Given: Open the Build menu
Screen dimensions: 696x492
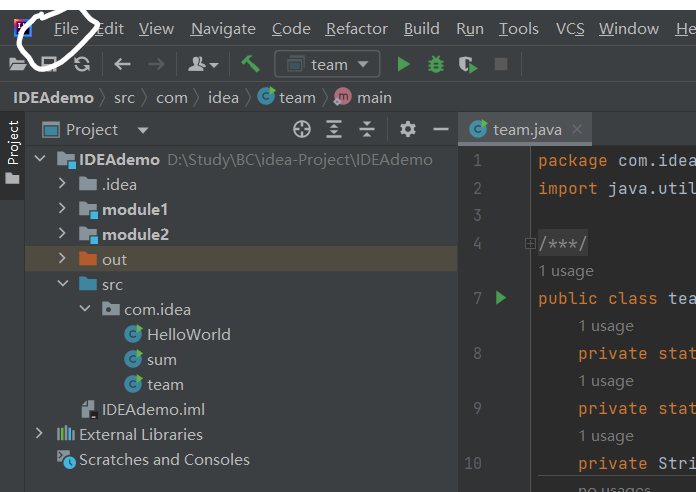Looking at the screenshot, I should 422,29.
